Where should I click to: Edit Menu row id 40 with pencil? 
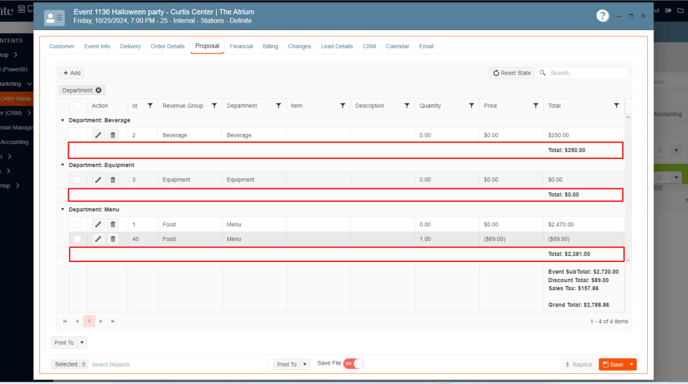click(98, 239)
